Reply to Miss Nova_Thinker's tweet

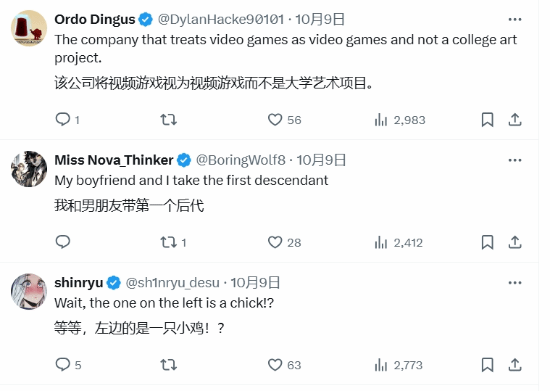63,242
